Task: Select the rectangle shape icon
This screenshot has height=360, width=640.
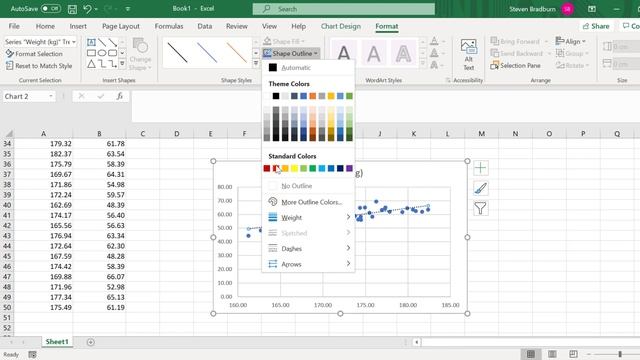Action: point(91,53)
